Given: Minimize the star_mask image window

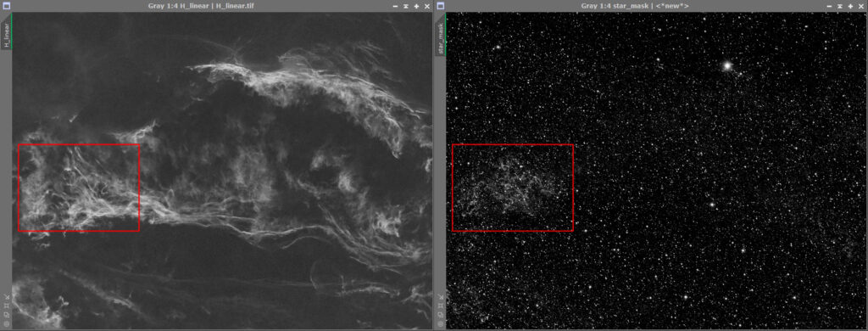Looking at the screenshot, I should tap(829, 6).
